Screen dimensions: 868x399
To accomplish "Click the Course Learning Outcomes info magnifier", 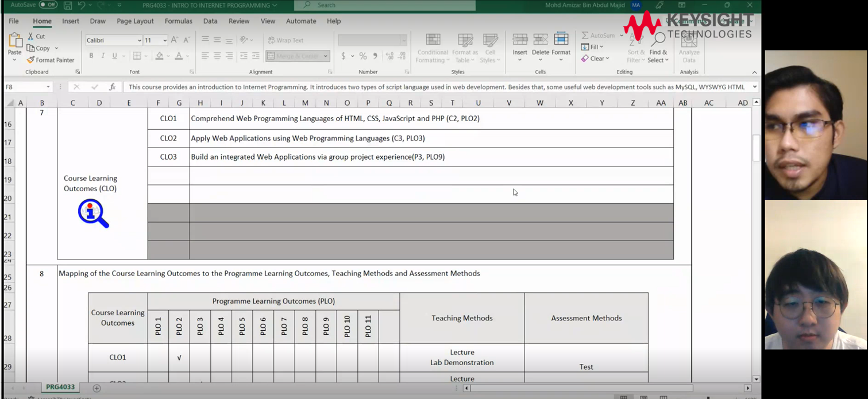I will [94, 214].
